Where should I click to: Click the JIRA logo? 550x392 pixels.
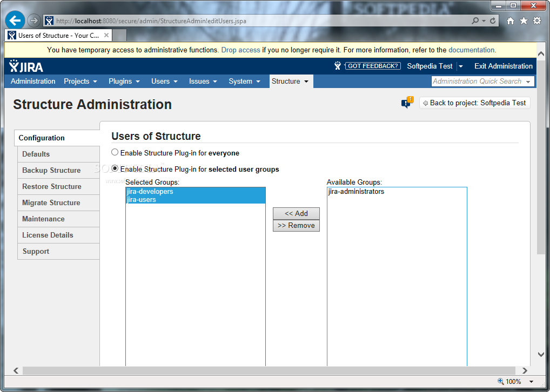pyautogui.click(x=26, y=66)
